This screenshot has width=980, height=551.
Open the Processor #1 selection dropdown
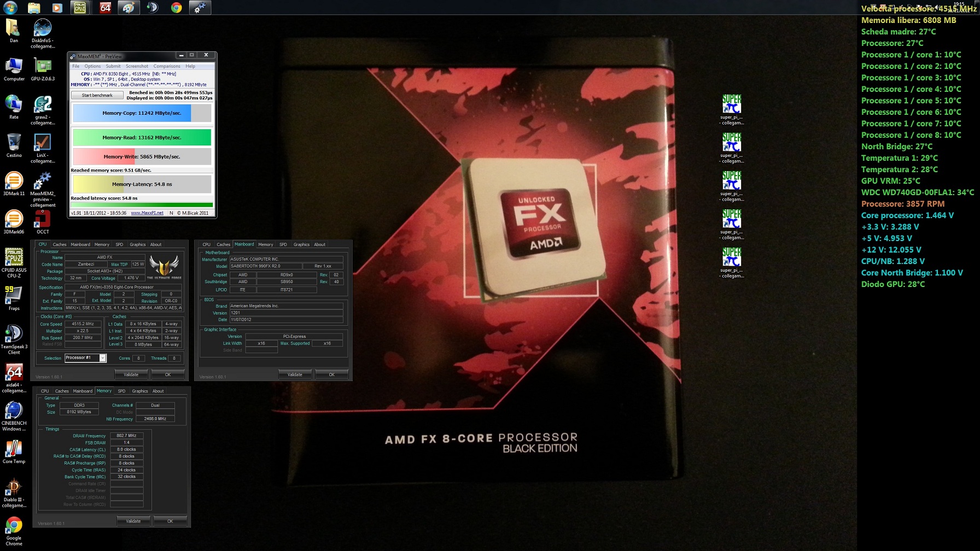tap(85, 358)
